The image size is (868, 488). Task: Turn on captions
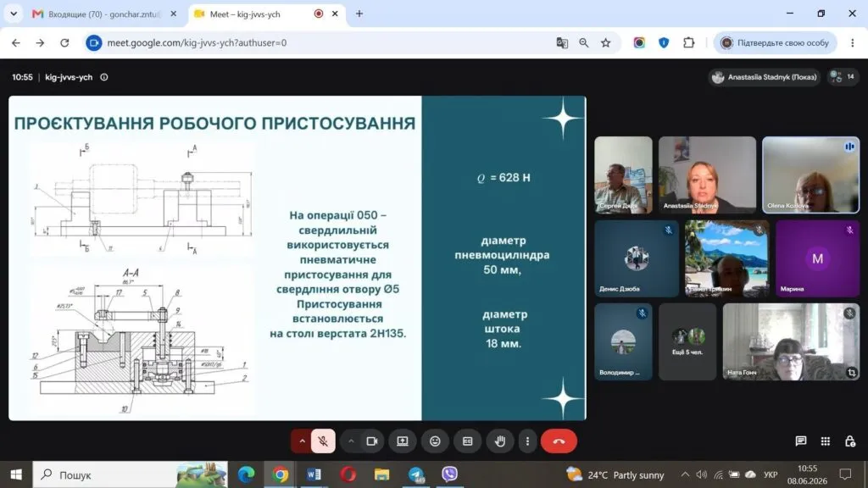click(467, 441)
